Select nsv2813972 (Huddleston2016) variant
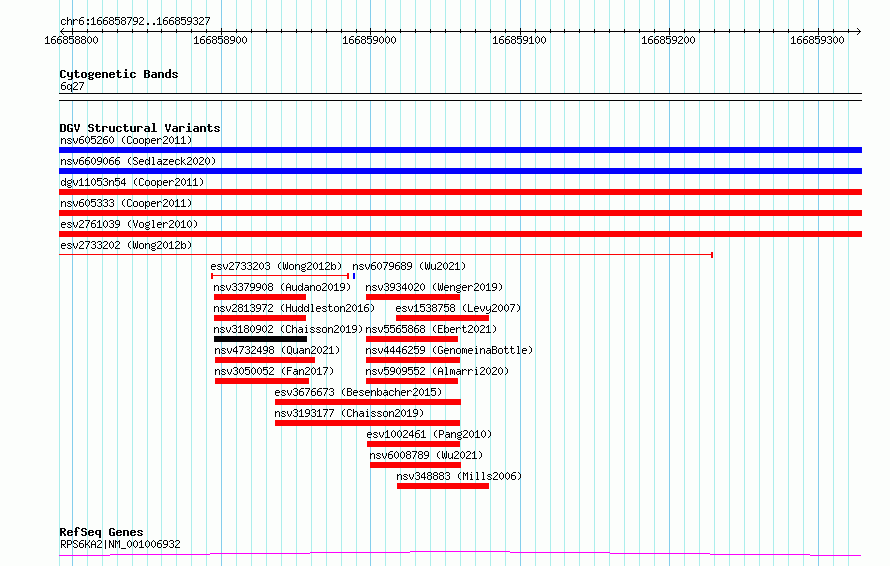Screen dimensions: 890x566 coord(294,308)
